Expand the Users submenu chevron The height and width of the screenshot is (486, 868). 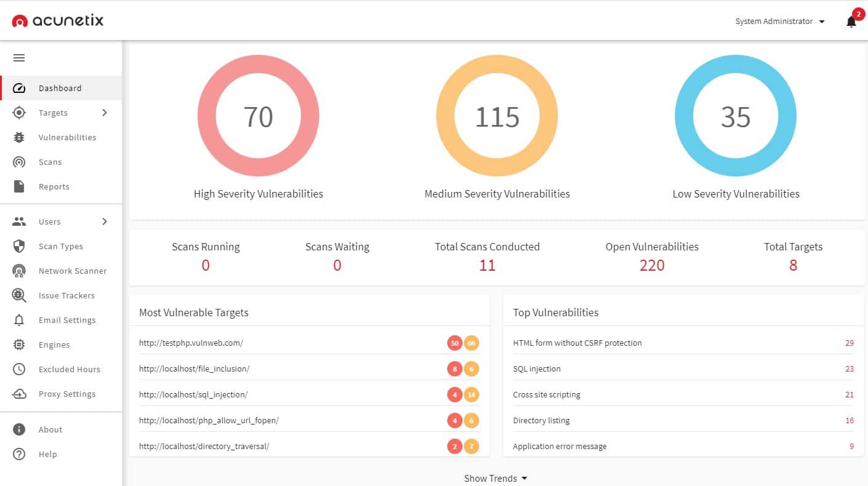pos(105,221)
